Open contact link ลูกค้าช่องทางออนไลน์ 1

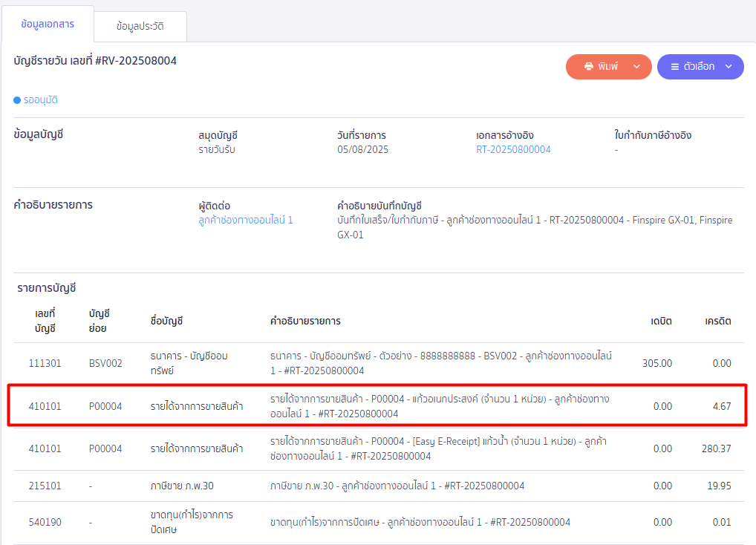(245, 220)
